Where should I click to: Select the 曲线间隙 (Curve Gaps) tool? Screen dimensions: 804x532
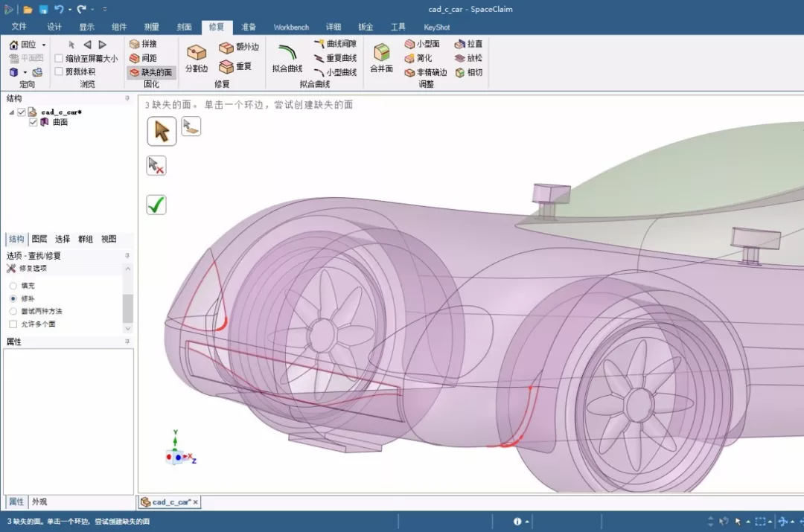[335, 44]
